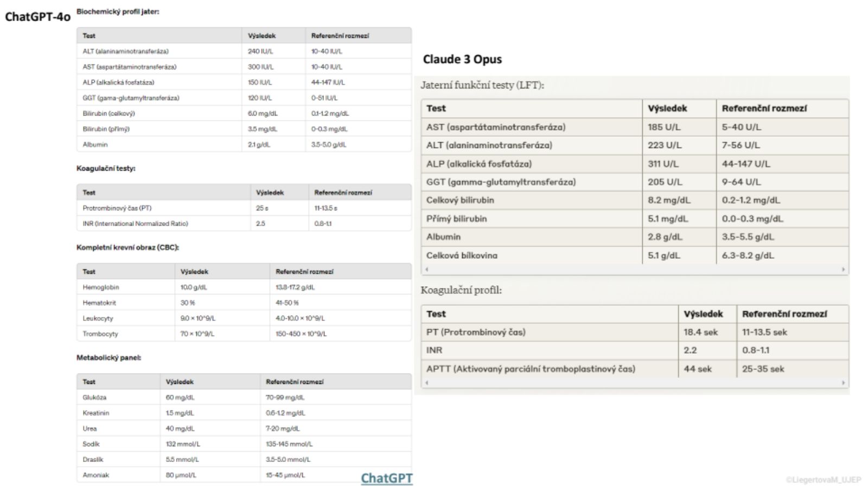Click right scroll arrow under Claude liver tests table
The width and height of the screenshot is (868, 488).
(843, 269)
